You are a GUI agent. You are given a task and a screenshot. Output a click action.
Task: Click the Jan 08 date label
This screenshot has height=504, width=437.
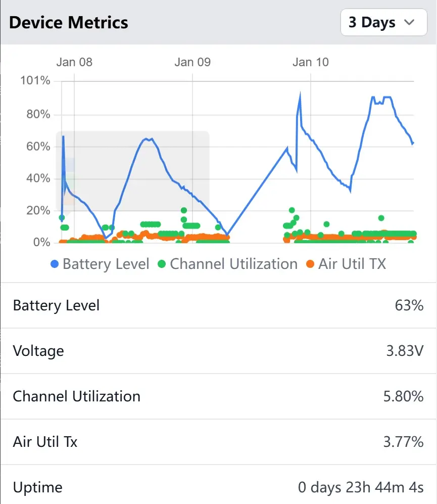point(74,62)
